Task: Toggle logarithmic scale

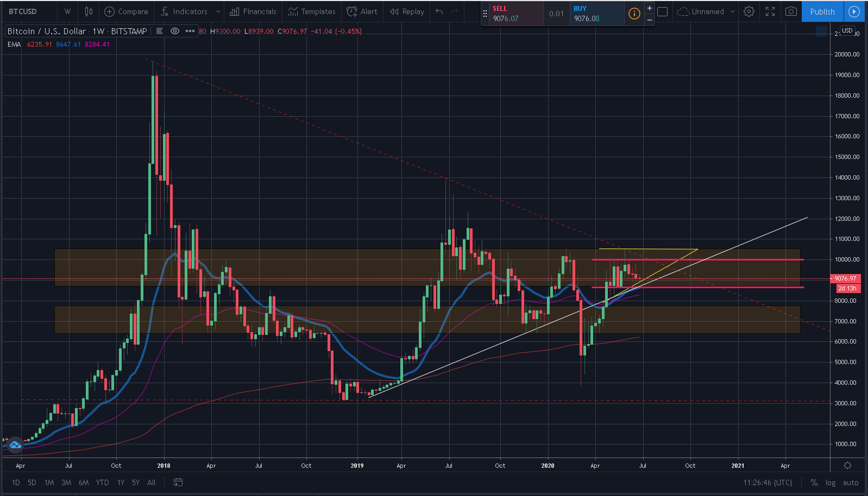Action: pos(831,482)
